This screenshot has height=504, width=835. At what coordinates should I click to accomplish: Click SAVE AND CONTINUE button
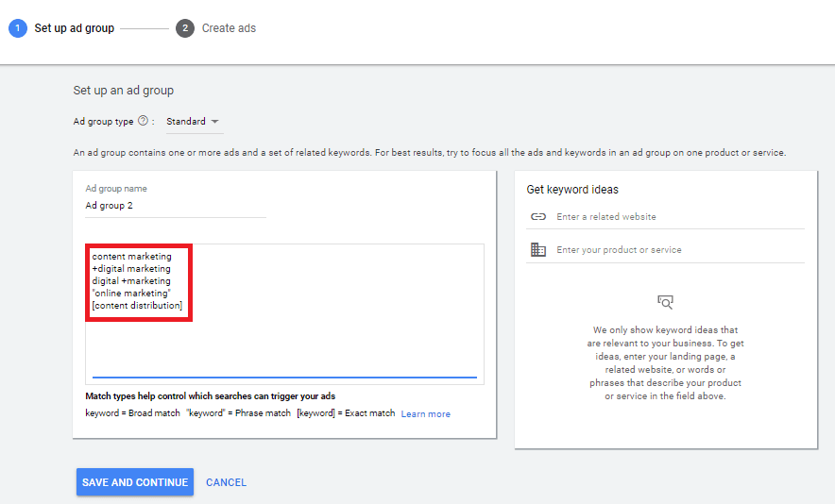[135, 482]
